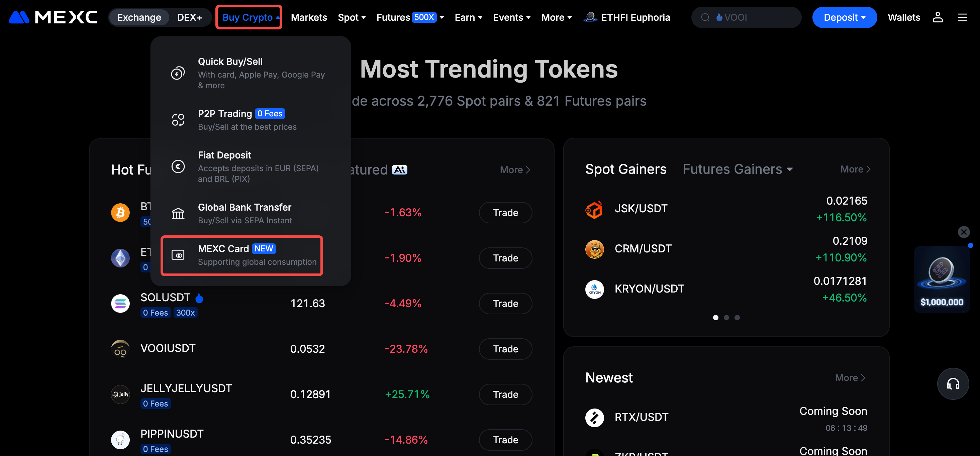The width and height of the screenshot is (980, 456).
Task: Click the Bitcoin coin icon
Action: pyautogui.click(x=120, y=212)
